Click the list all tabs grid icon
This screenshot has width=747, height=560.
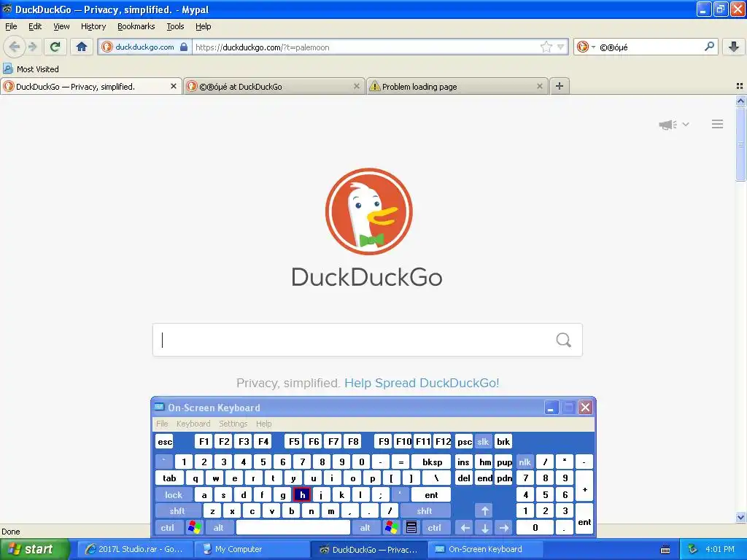(740, 86)
